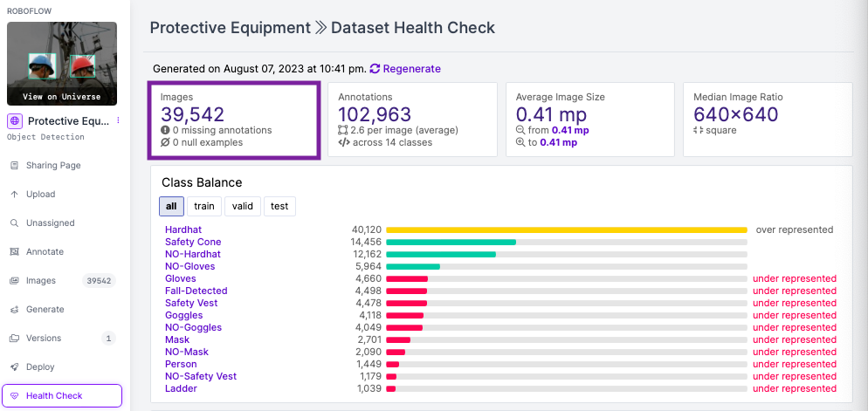Click the Health Check heart icon

coord(15,395)
